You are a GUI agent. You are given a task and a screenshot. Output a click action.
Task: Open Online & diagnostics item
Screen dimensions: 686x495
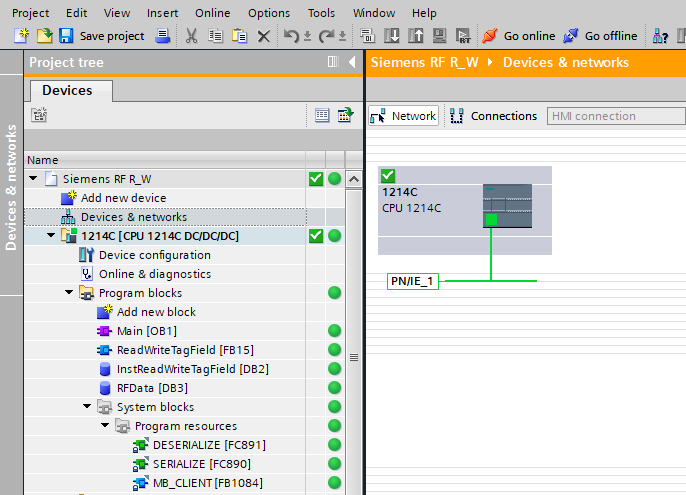[x=154, y=274]
